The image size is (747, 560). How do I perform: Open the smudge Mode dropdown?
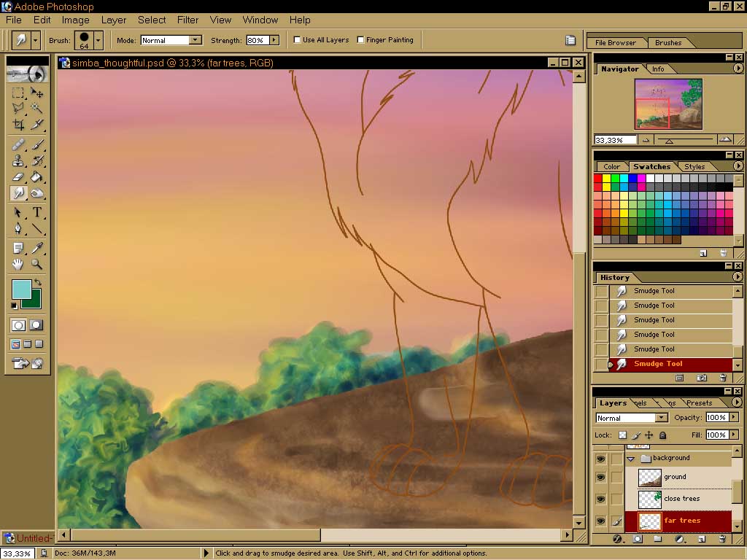(x=195, y=40)
